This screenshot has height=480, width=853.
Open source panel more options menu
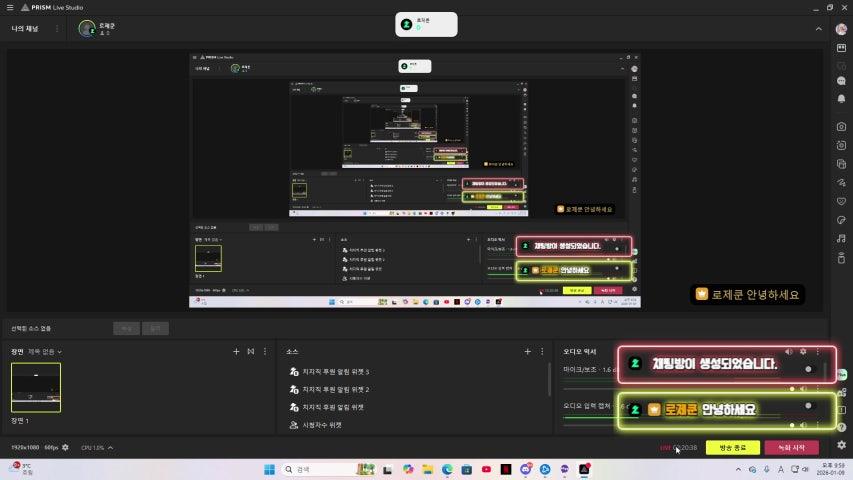(542, 352)
